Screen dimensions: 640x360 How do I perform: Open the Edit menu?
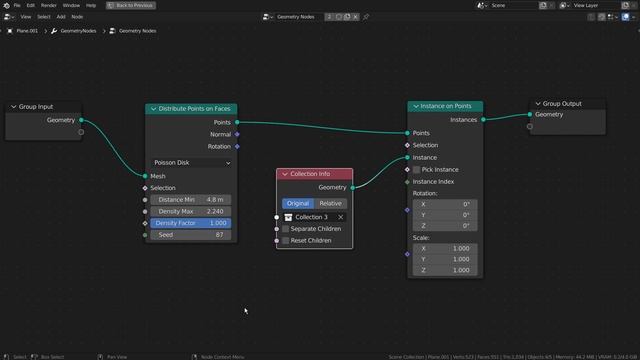tap(31, 5)
